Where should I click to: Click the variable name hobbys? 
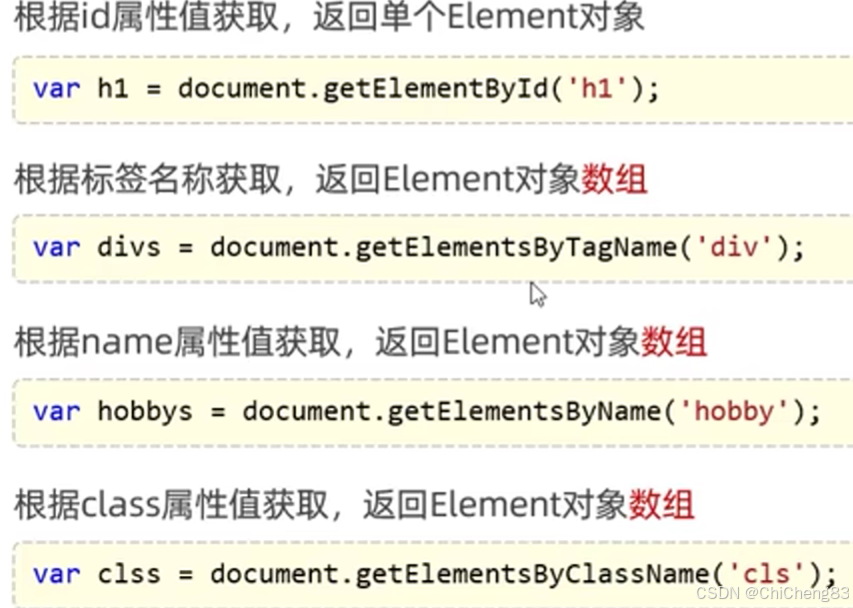(145, 411)
